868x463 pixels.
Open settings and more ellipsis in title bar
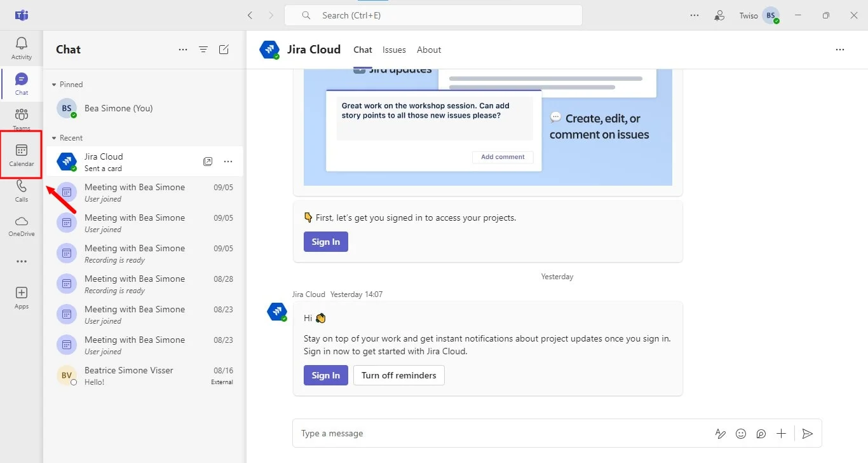[x=695, y=15]
